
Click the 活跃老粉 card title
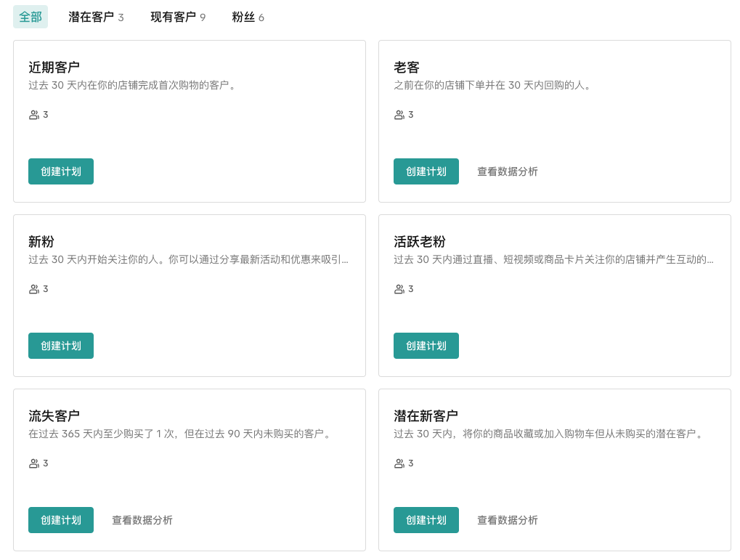click(x=420, y=242)
